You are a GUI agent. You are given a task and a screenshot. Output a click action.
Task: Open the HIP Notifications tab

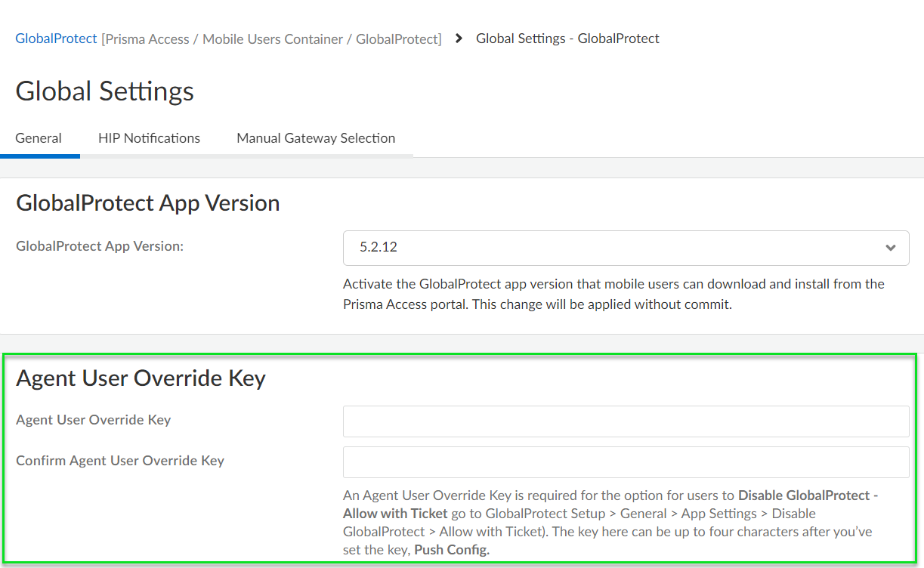(x=149, y=138)
